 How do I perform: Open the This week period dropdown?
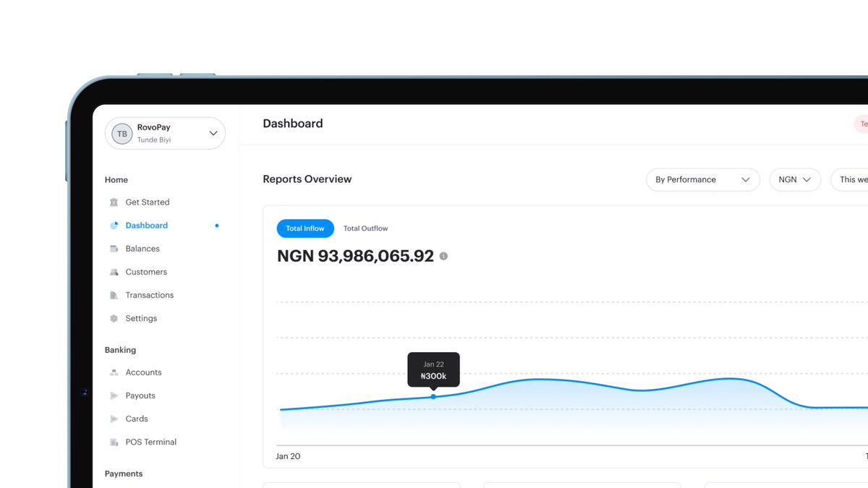tap(850, 179)
